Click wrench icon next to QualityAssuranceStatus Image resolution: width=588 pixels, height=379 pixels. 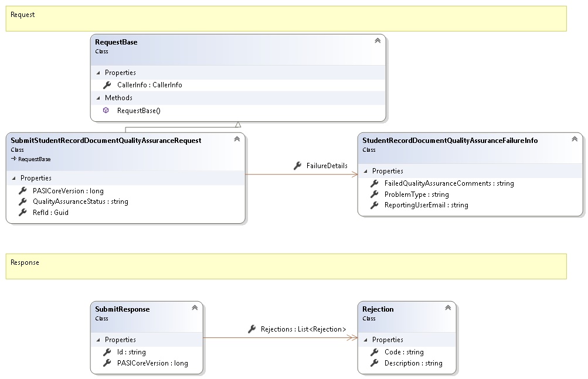(x=22, y=202)
